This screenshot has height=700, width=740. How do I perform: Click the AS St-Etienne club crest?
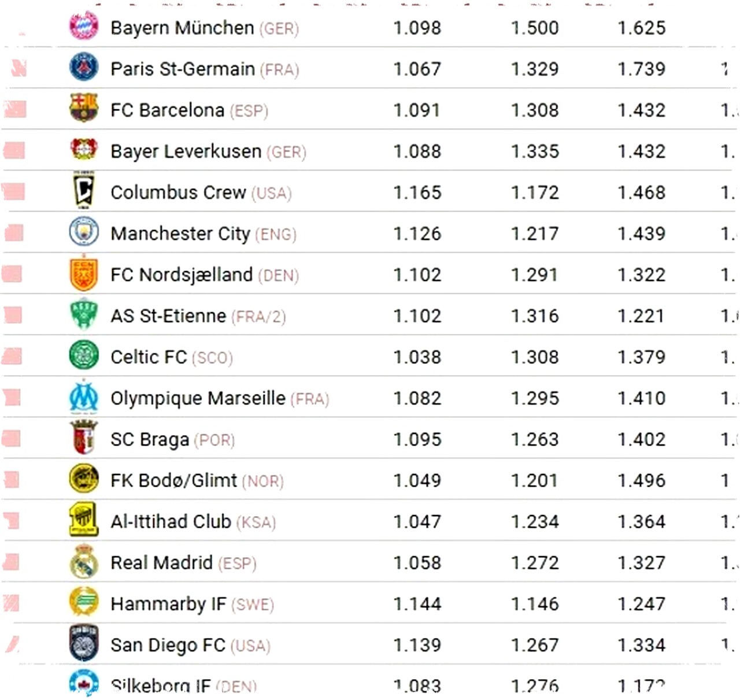(84, 314)
